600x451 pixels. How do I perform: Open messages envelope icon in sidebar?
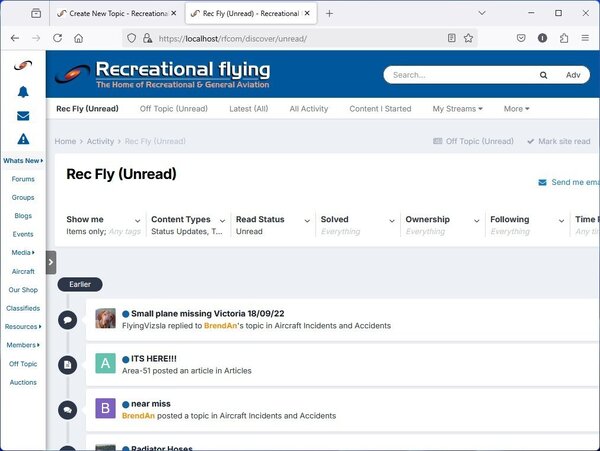pyautogui.click(x=22, y=116)
